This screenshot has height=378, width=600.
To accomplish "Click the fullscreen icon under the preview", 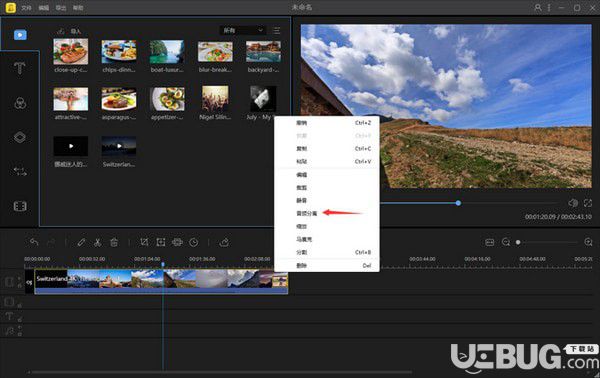I will click(588, 203).
